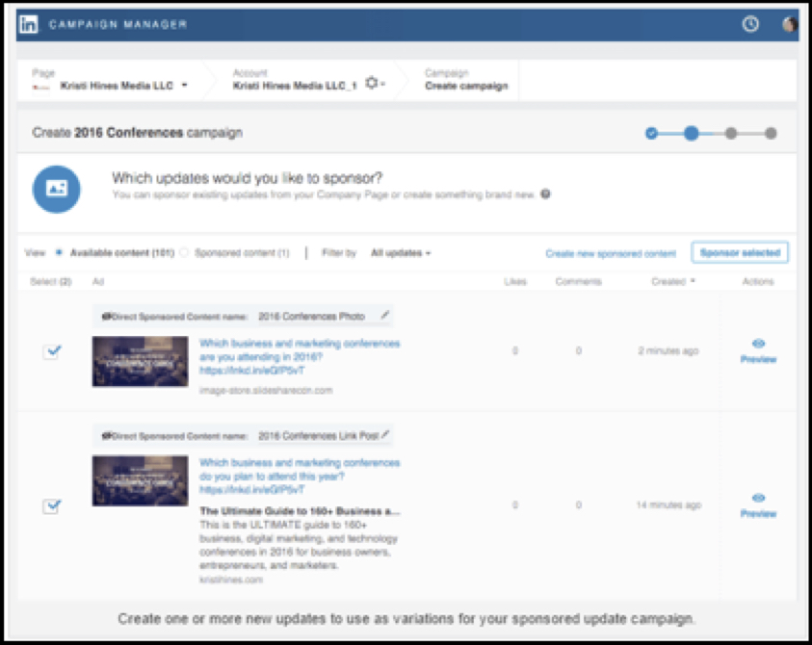Viewport: 812px width, 645px height.
Task: Click image-store.slidesharecdn.com source text
Action: pyautogui.click(x=266, y=390)
